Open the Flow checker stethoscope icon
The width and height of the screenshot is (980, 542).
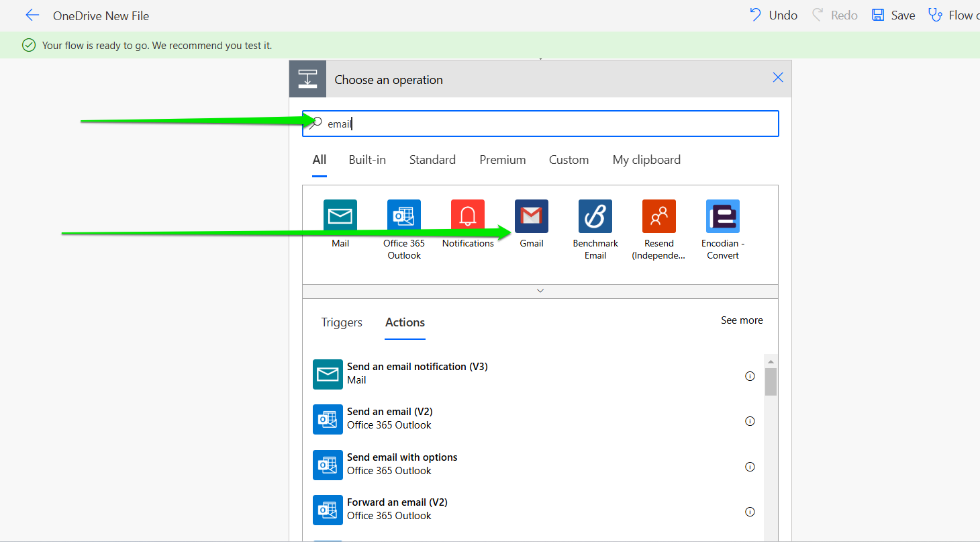pyautogui.click(x=935, y=15)
